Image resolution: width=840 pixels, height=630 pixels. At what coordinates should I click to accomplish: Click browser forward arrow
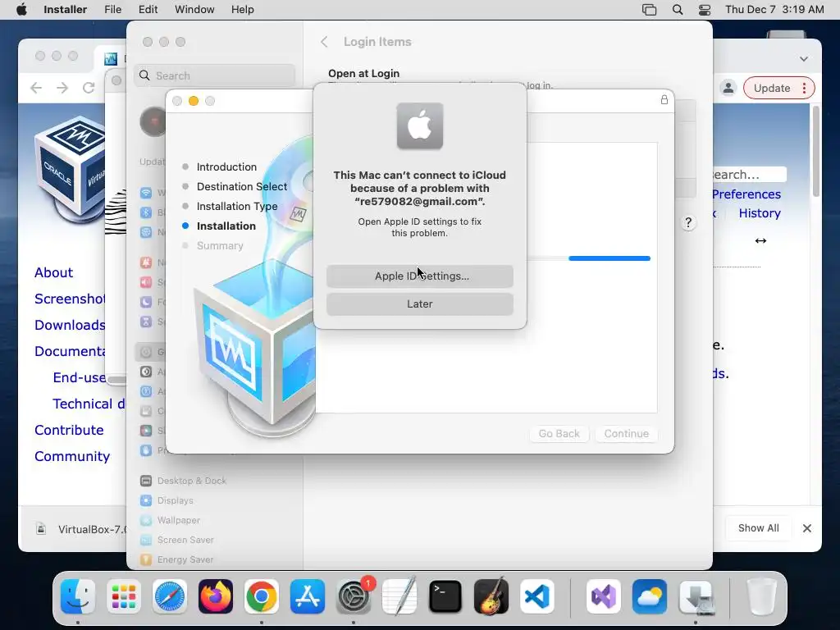click(62, 88)
